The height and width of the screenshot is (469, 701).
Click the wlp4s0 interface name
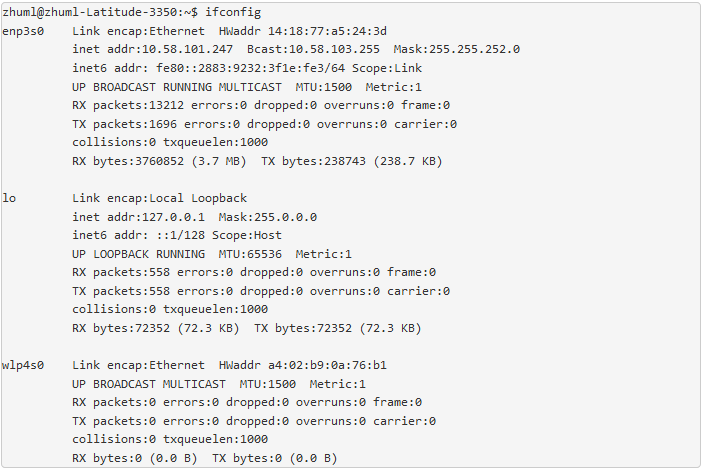pyautogui.click(x=23, y=365)
